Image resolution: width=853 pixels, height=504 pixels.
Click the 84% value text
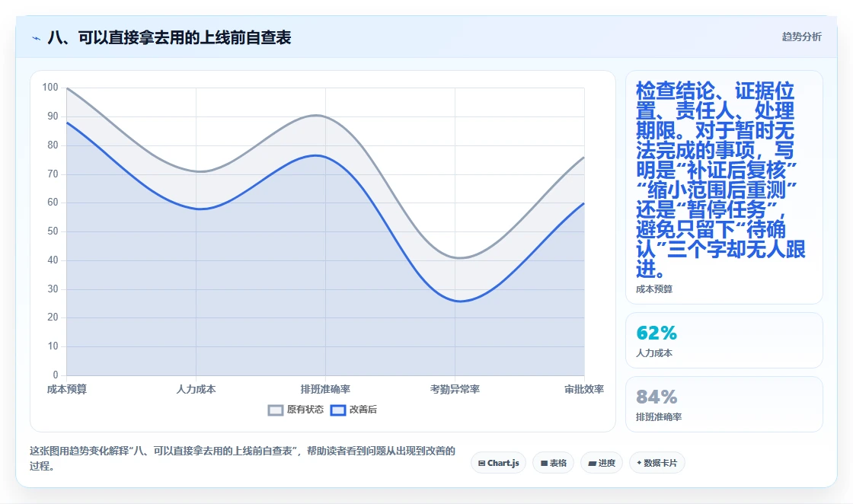tap(657, 397)
